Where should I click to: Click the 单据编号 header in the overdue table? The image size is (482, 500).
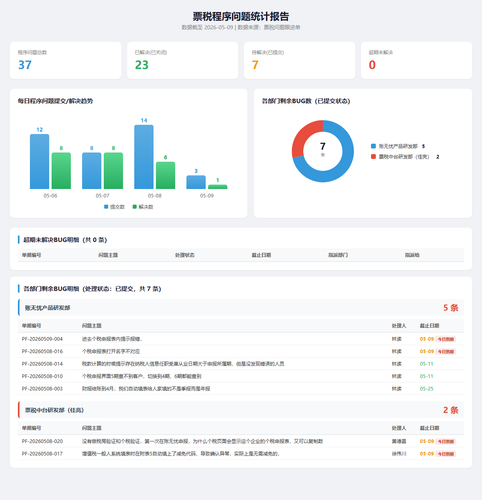(32, 255)
